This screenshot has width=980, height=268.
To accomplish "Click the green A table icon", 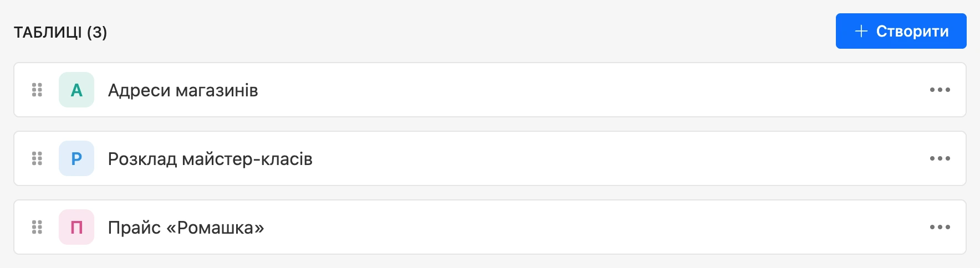I will [76, 90].
